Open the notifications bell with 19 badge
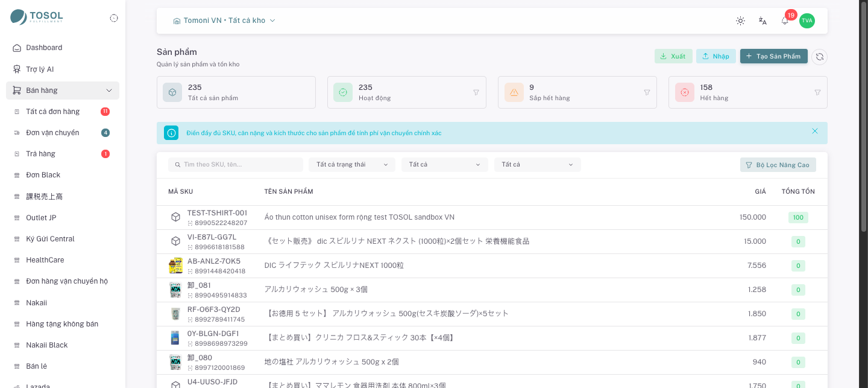Image resolution: width=868 pixels, height=388 pixels. point(785,20)
